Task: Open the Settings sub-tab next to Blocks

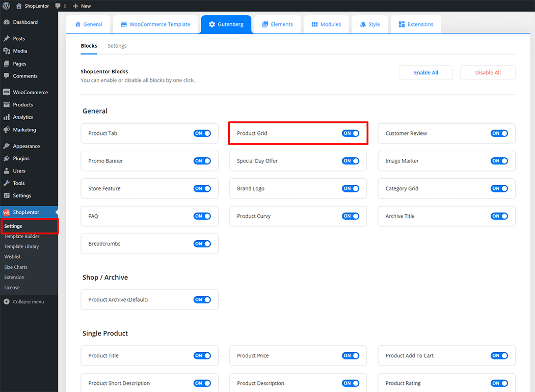Action: pos(117,46)
